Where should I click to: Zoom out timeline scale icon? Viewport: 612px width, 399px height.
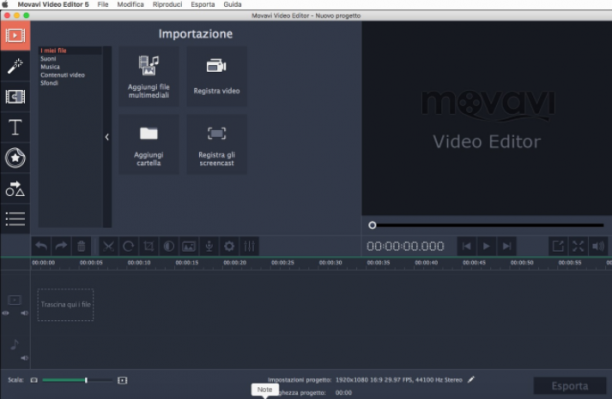34,380
